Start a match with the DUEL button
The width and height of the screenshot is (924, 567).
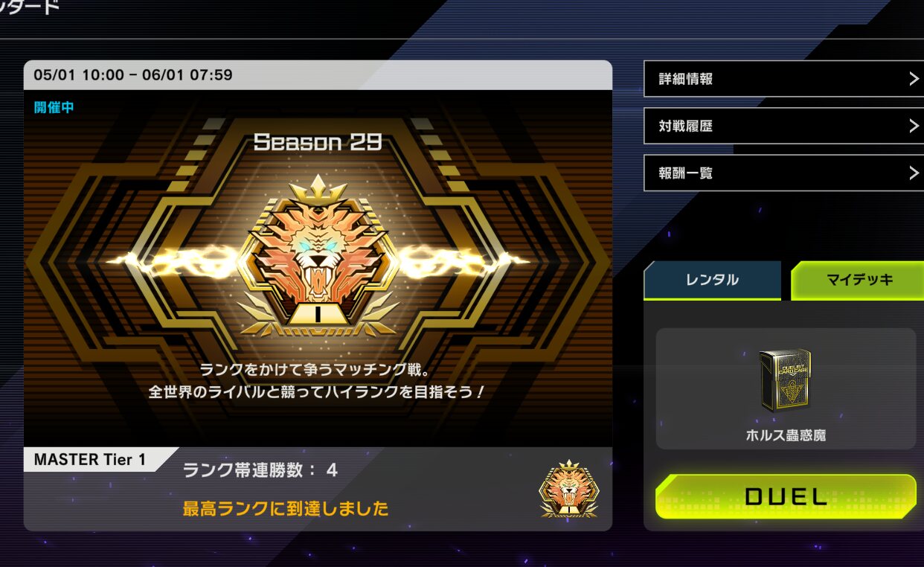[x=786, y=497]
